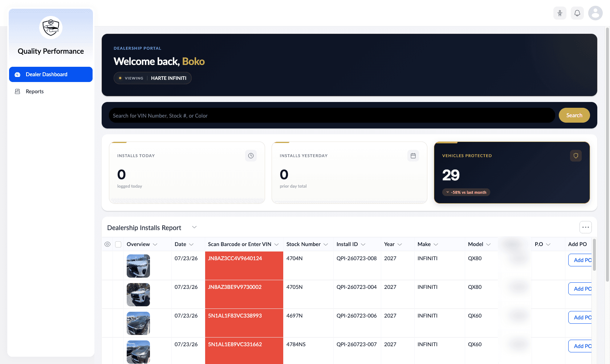Open the notifications bell

point(577,13)
